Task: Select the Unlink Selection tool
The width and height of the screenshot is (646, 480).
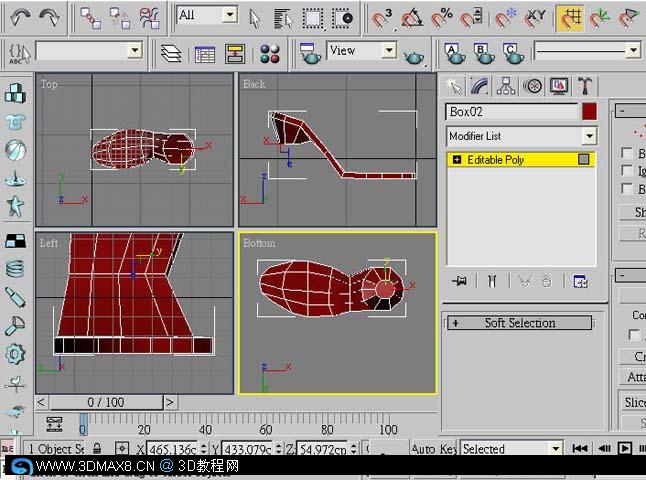Action: pyautogui.click(x=120, y=18)
